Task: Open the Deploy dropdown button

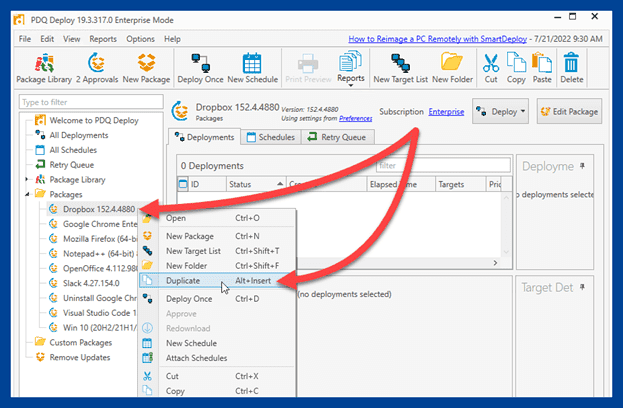Action: pyautogui.click(x=500, y=111)
